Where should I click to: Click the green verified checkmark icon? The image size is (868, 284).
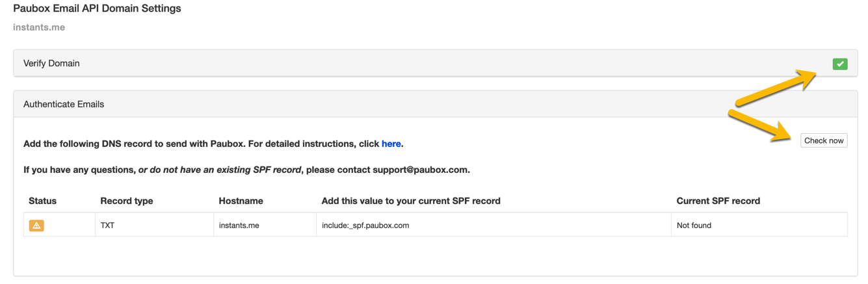click(x=839, y=64)
